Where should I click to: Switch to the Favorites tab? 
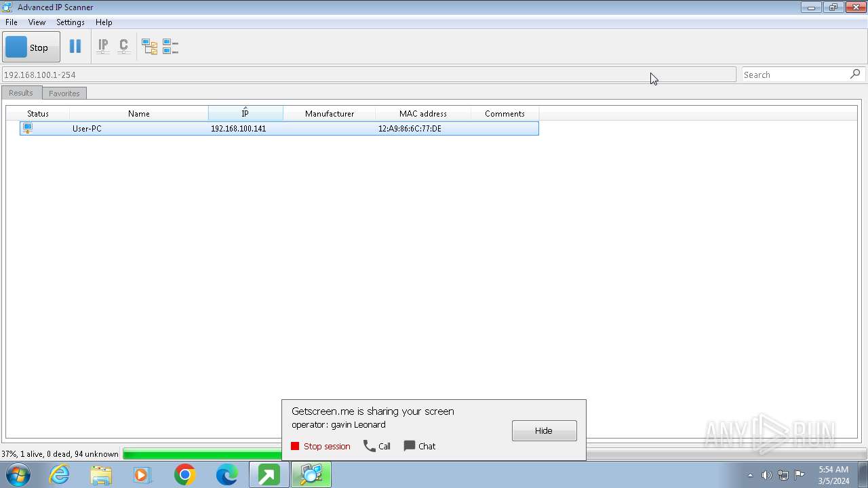(x=64, y=94)
